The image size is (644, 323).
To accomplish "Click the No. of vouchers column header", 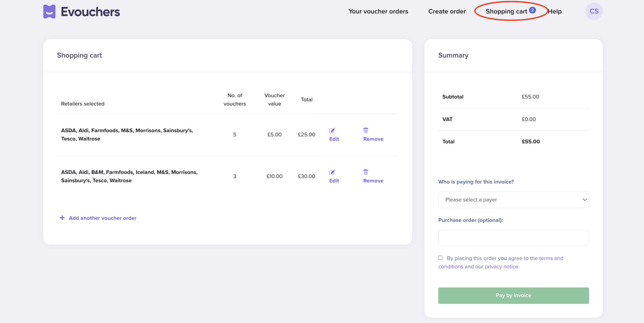I will click(x=235, y=100).
